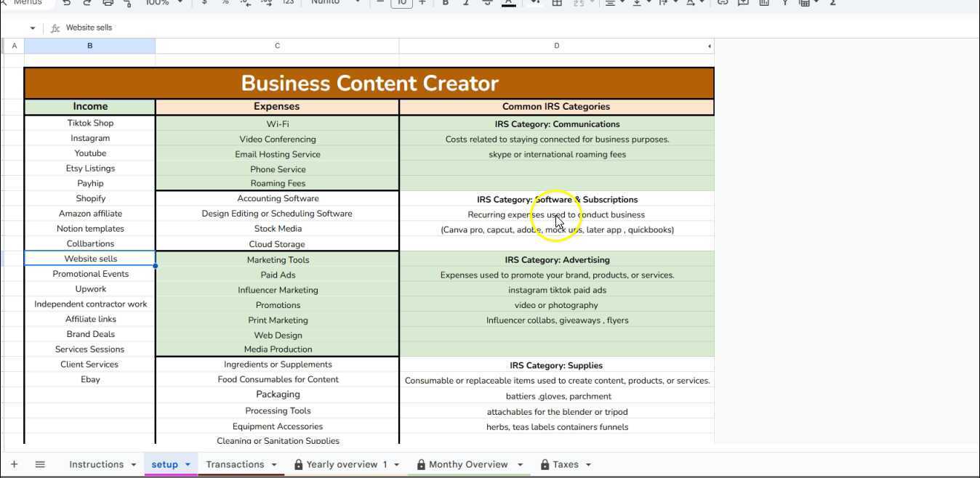Click the increase font size plus button
Image resolution: width=980 pixels, height=478 pixels.
[x=422, y=3]
